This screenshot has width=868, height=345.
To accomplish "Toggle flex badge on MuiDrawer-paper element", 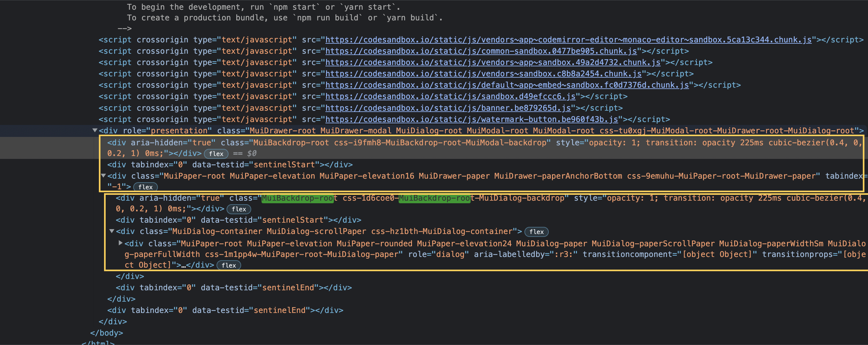I will 146,187.
